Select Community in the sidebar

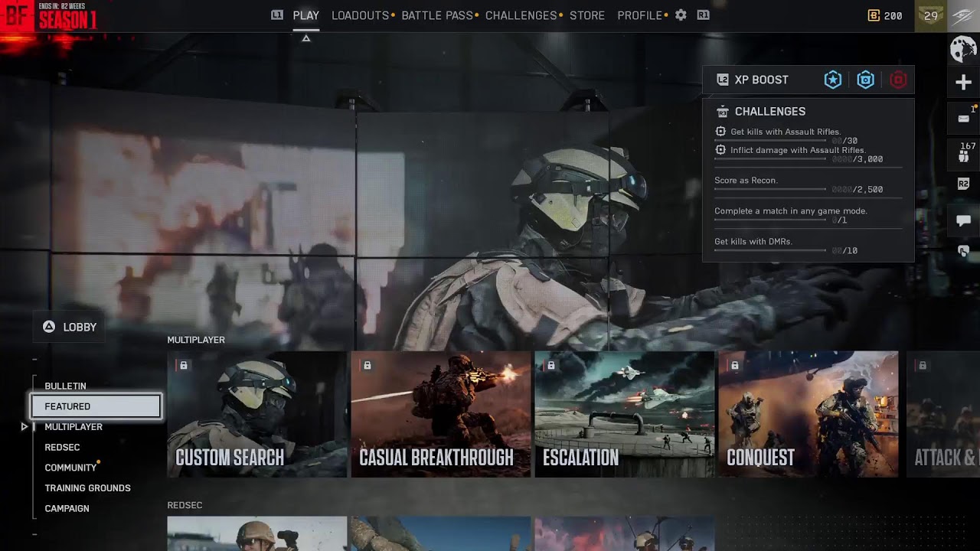pos(70,468)
